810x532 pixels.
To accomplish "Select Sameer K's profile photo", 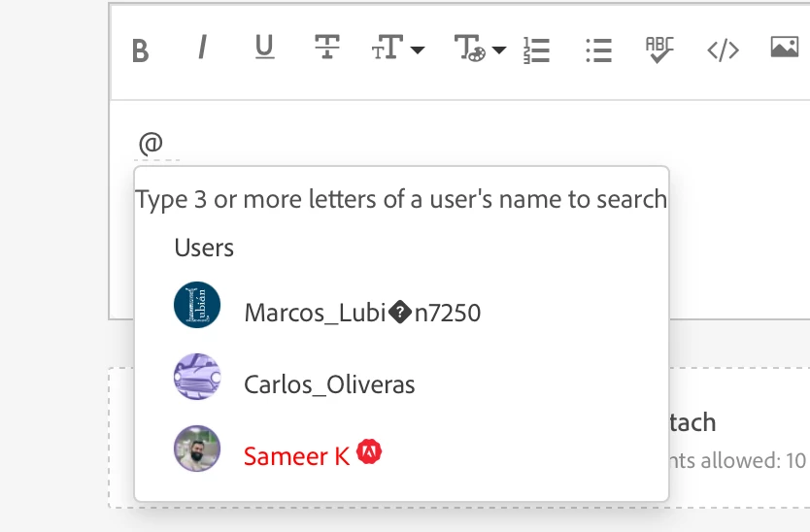I will [x=197, y=449].
